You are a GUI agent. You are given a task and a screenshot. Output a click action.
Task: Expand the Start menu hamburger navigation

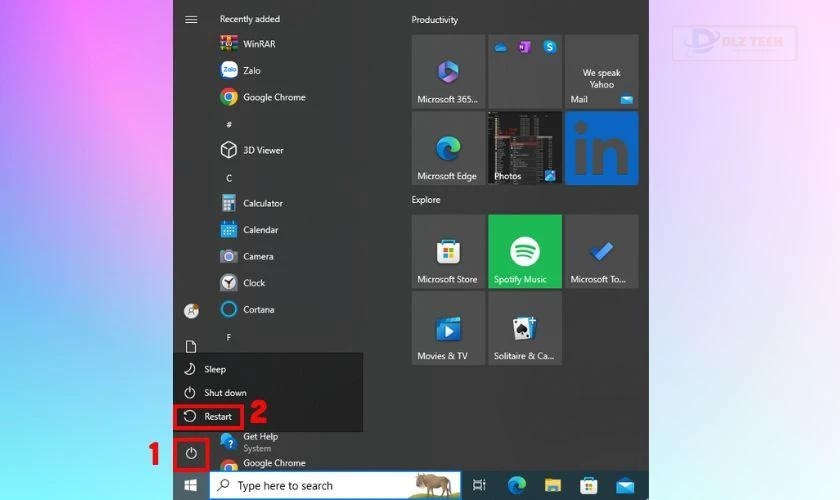click(191, 19)
